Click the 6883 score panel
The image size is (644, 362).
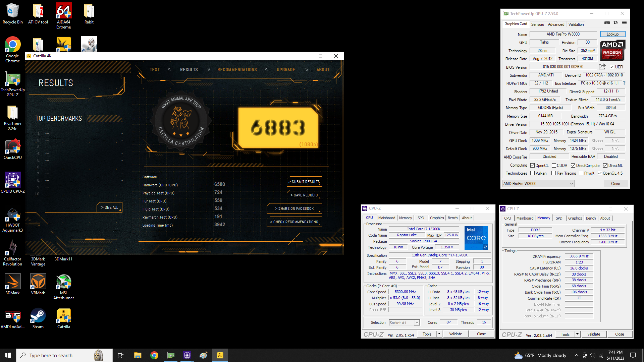278,128
